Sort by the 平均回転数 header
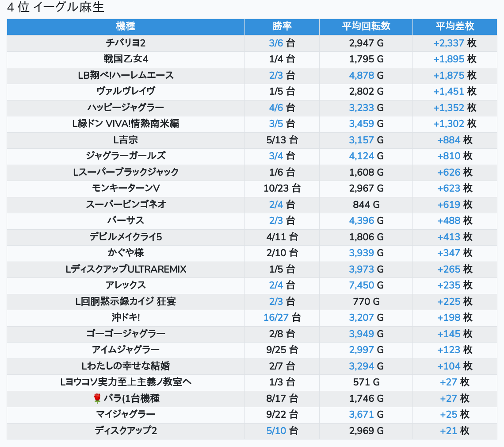Screen dimensions: 504x447 (x=366, y=27)
